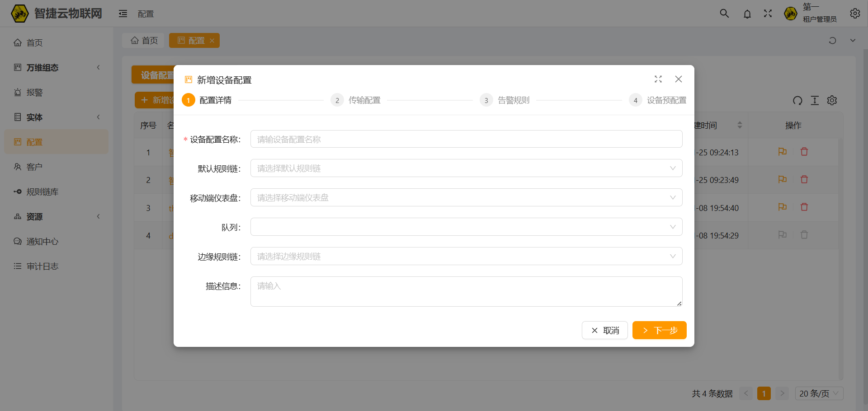
Task: Refresh the table data icon
Action: click(x=798, y=100)
